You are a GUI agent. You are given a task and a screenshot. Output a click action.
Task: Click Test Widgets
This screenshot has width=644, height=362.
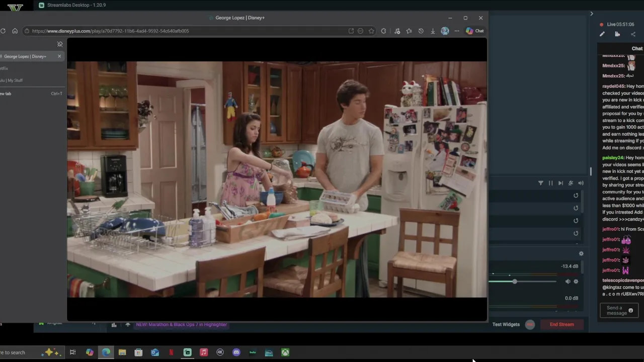[506, 324]
